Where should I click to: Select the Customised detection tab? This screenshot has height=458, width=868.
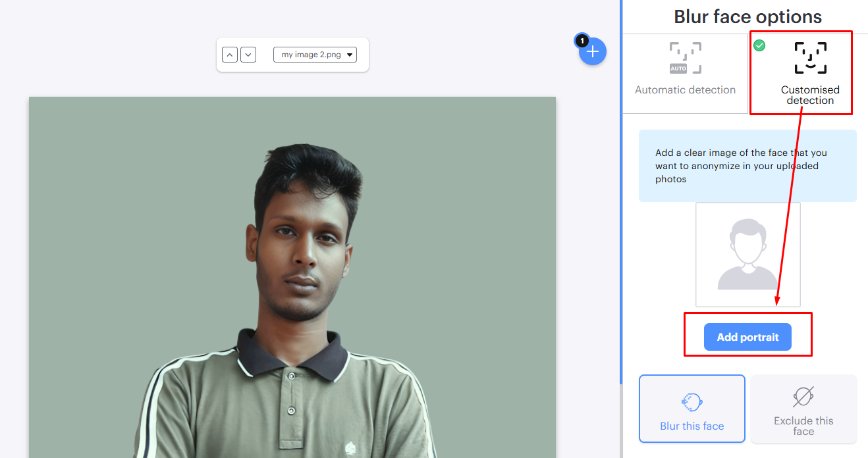pos(810,72)
